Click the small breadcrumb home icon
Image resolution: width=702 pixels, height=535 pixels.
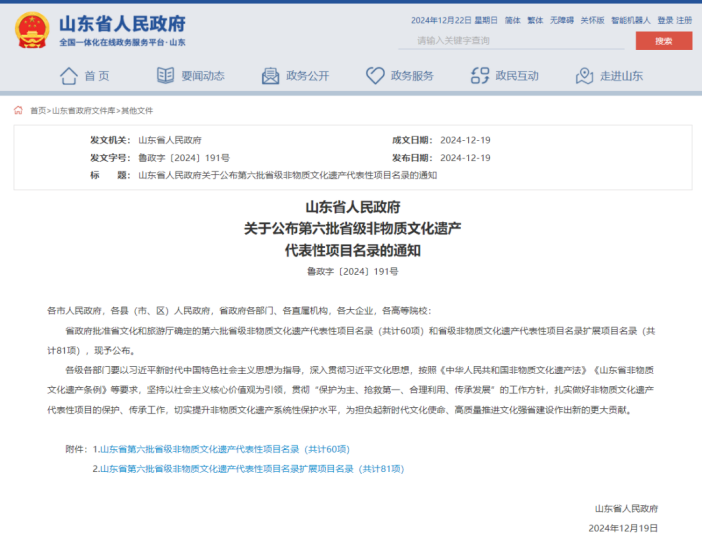(18, 110)
